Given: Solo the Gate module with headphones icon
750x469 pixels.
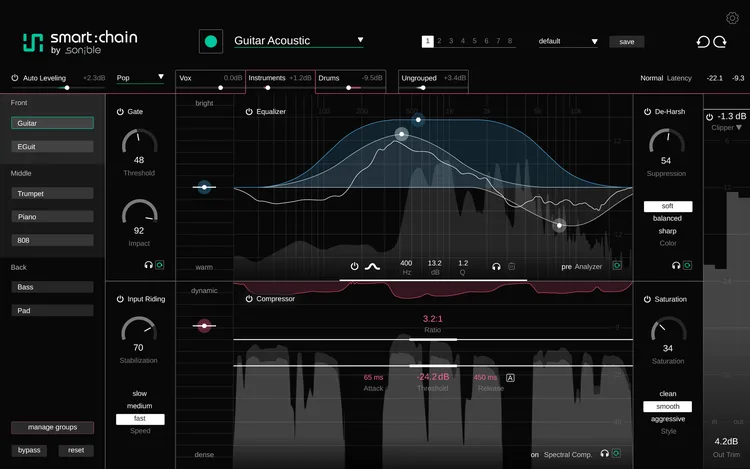Looking at the screenshot, I should 148,265.
